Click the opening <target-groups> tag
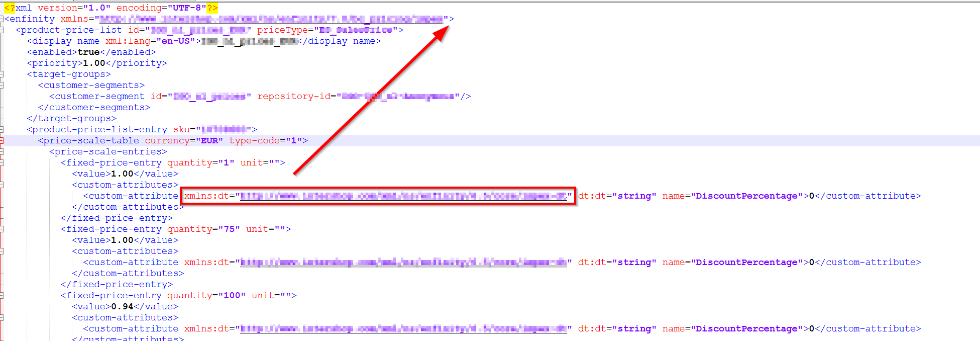 coord(69,74)
